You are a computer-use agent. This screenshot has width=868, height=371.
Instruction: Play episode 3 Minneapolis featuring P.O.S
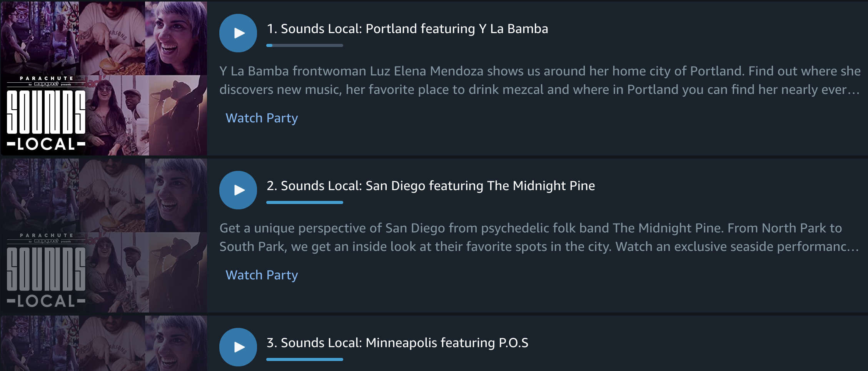click(x=238, y=347)
